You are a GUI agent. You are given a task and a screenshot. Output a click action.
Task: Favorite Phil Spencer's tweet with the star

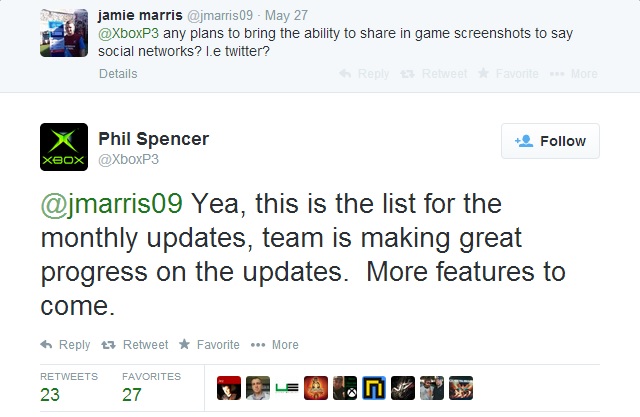(x=209, y=345)
